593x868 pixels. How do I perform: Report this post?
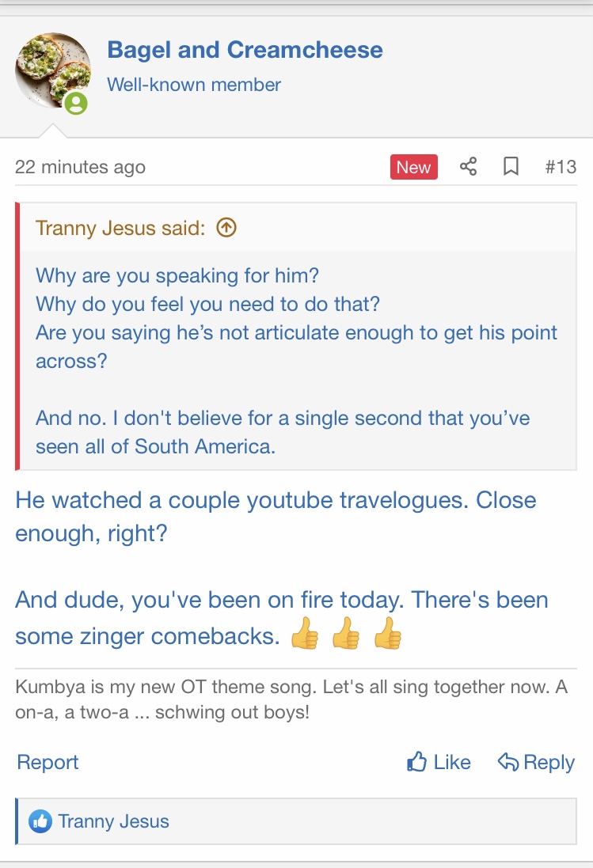click(x=48, y=762)
